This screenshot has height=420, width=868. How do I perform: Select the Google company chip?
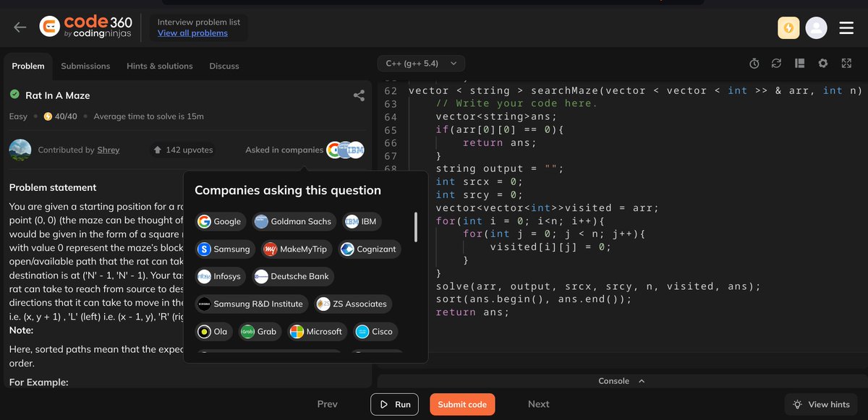220,221
